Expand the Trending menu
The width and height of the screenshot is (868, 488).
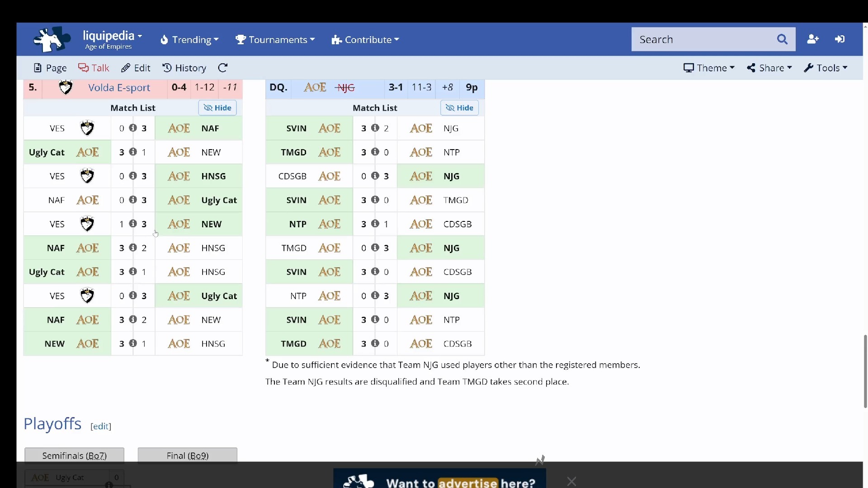pyautogui.click(x=189, y=40)
